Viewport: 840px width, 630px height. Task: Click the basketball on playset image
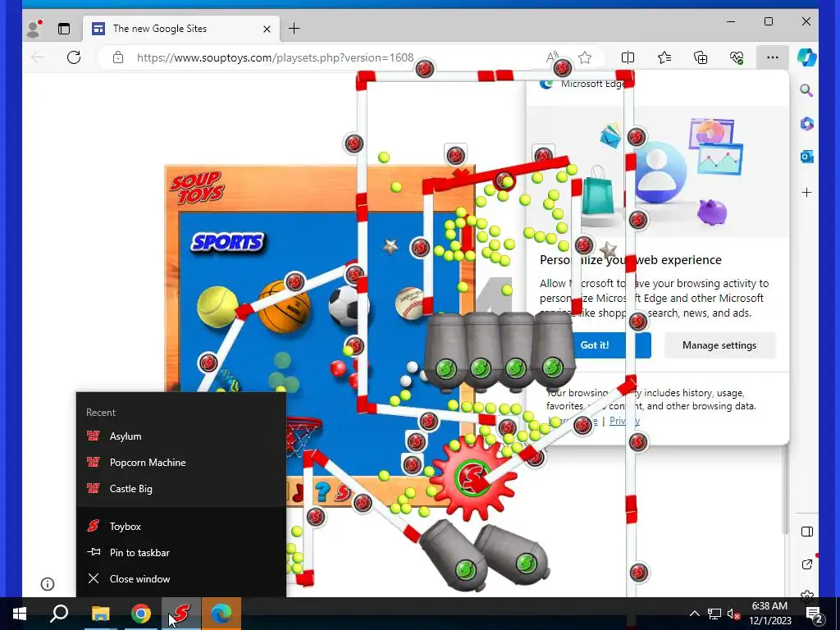click(284, 306)
